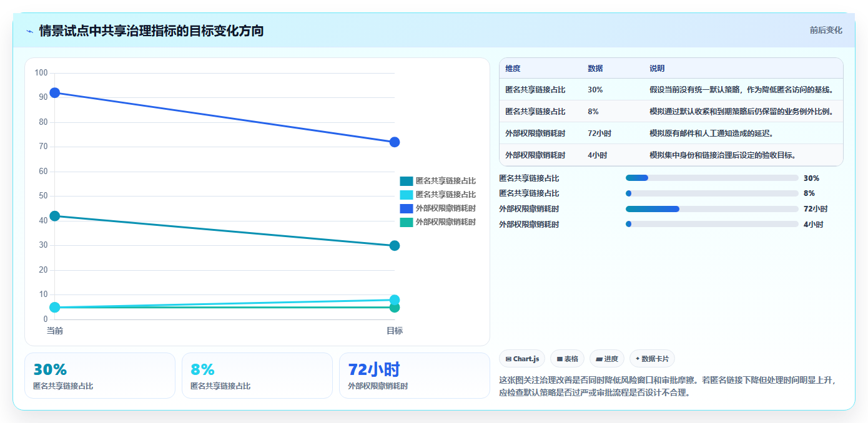Click the 100 y-axis tick label
The width and height of the screenshot is (868, 423).
pos(41,73)
